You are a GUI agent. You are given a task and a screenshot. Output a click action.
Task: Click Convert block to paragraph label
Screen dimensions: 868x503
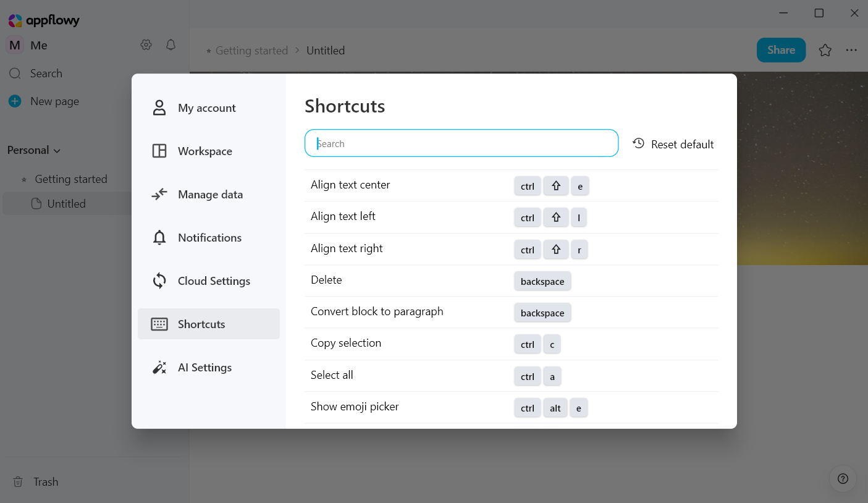[x=377, y=311]
